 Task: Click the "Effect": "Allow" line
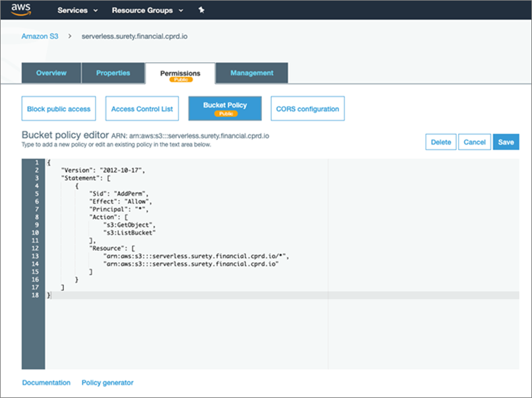[x=120, y=201]
